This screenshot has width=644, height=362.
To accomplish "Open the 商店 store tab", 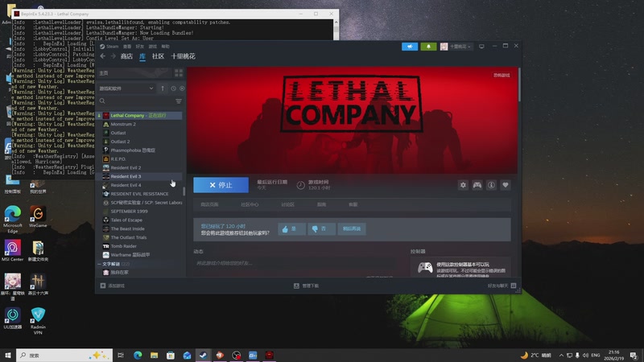I will pos(126,56).
